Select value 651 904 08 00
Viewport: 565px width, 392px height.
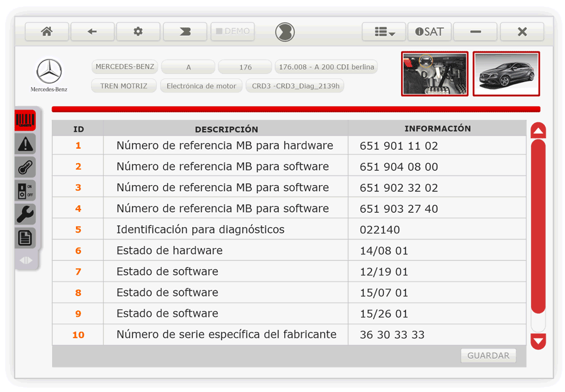pyautogui.click(x=399, y=167)
